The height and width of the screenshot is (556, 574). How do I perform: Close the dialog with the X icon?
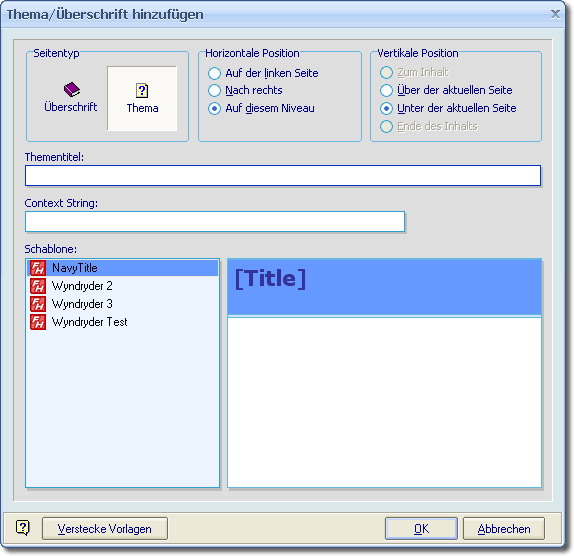click(555, 14)
